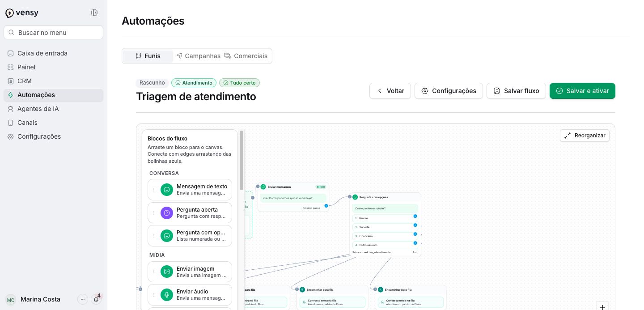Click 'Como podemos ajudar?' question text

coord(370,208)
